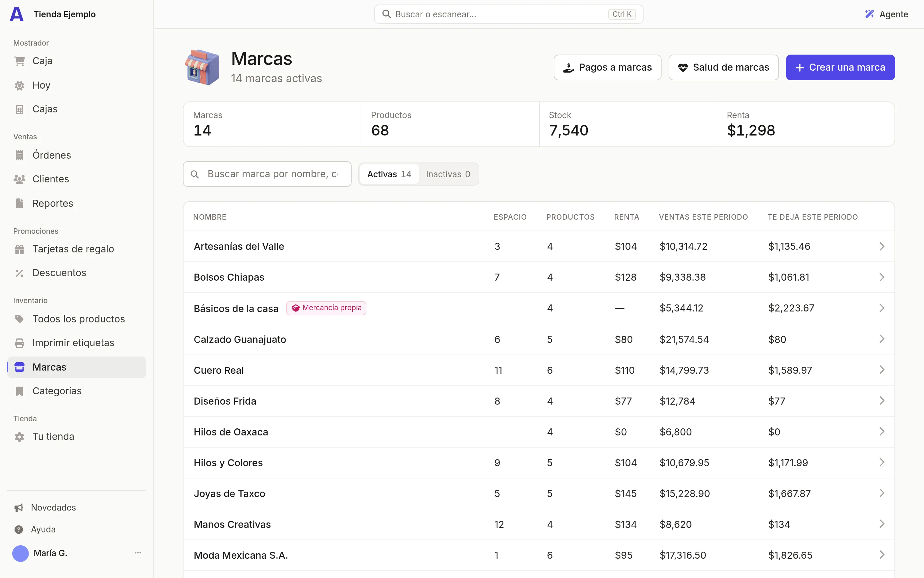Open the Clientes people icon
924x578 pixels.
[20, 179]
